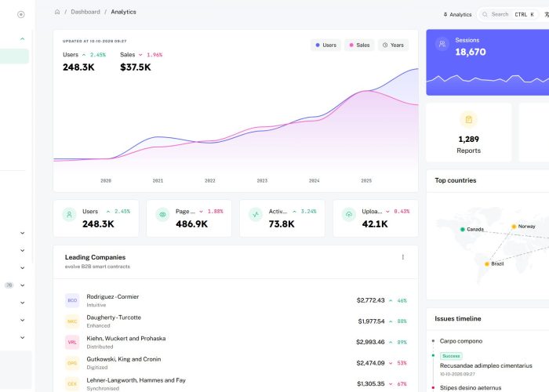Image resolution: width=549 pixels, height=392 pixels.
Task: Click the $2,993.46 amount
Action: [x=370, y=342]
